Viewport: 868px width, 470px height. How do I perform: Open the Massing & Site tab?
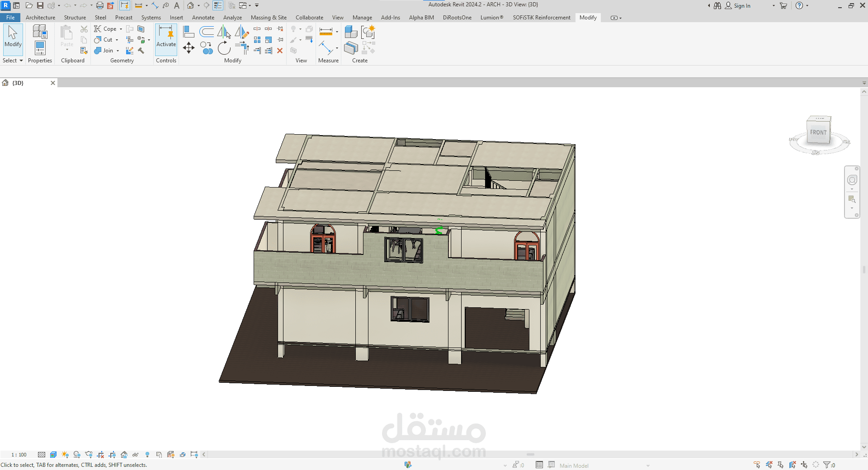[x=269, y=18]
